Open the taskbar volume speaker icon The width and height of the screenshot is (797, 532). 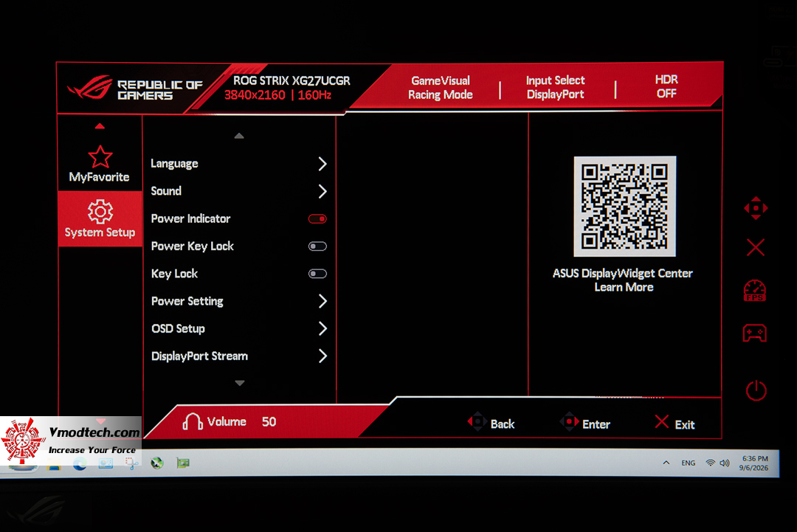click(x=725, y=463)
